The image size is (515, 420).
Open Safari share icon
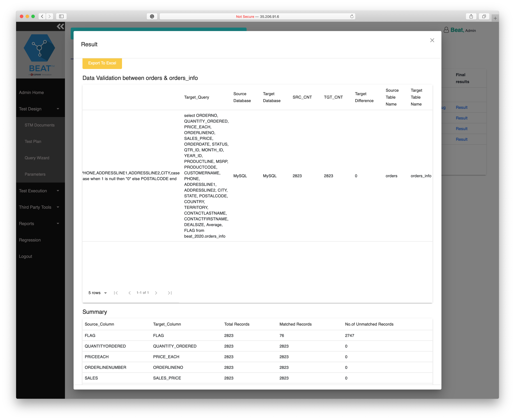pos(471,16)
